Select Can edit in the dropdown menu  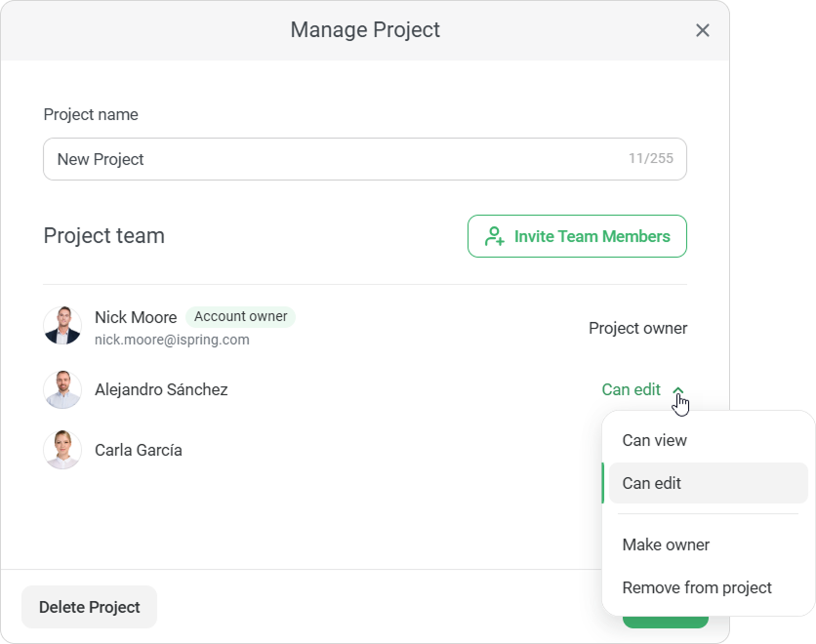coord(708,483)
